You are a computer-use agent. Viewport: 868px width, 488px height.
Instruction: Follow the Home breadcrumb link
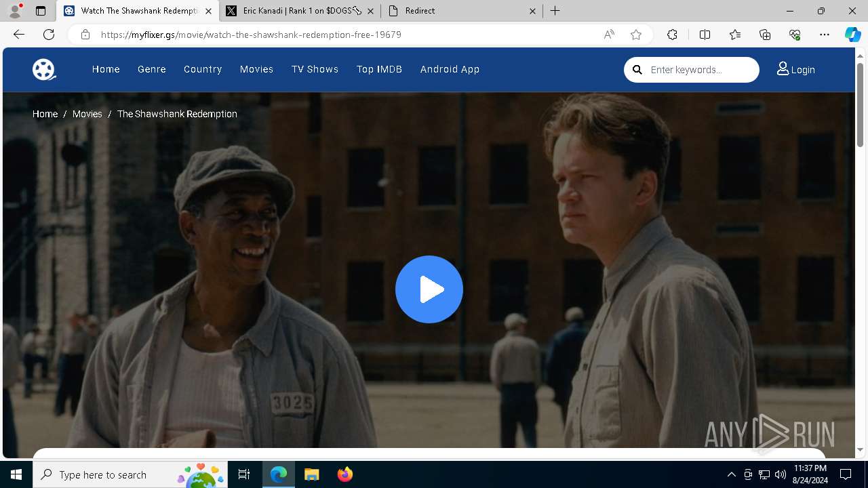tap(45, 114)
